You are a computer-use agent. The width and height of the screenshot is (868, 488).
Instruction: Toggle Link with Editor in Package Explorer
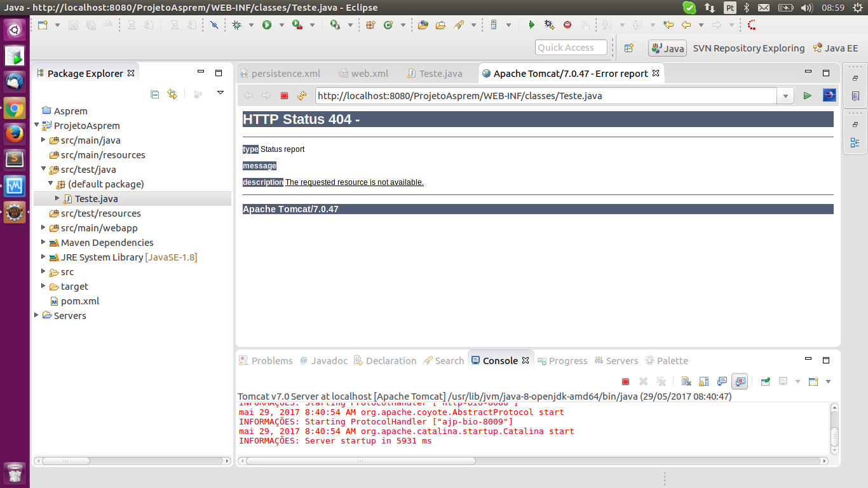[172, 93]
